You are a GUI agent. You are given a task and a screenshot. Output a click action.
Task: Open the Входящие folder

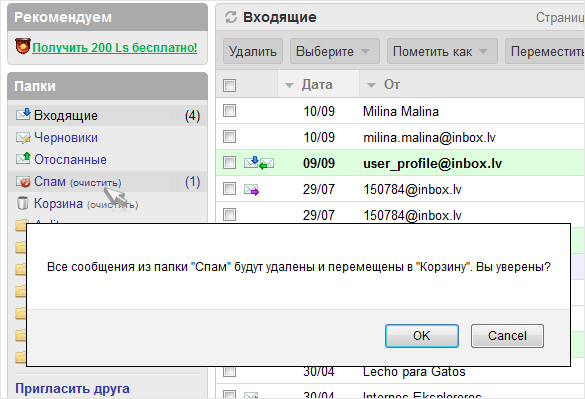66,115
